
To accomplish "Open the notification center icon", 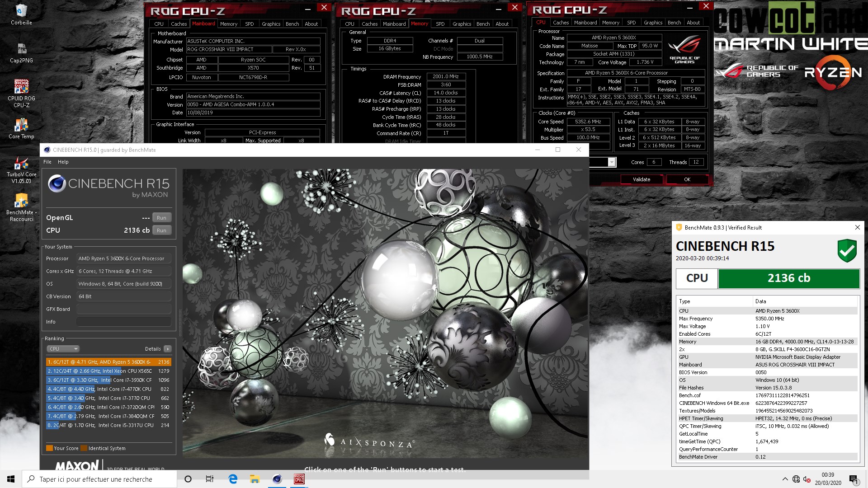I will pyautogui.click(x=853, y=479).
